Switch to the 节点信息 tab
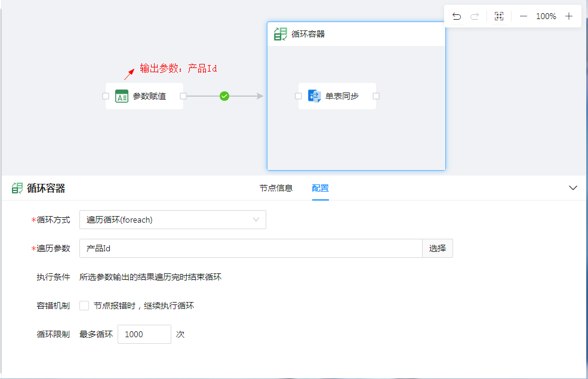 [x=276, y=188]
